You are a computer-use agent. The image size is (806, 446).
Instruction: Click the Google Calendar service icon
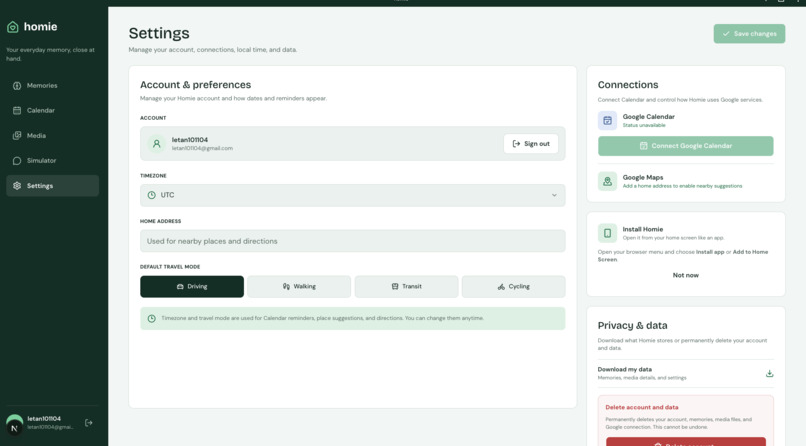607,121
